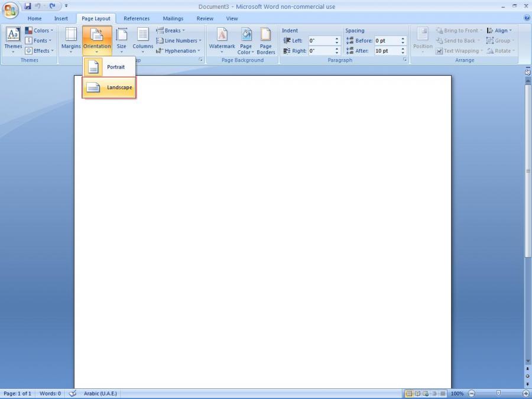Viewport: 532px width, 399px height.
Task: Open the Margins gallery
Action: pos(71,40)
